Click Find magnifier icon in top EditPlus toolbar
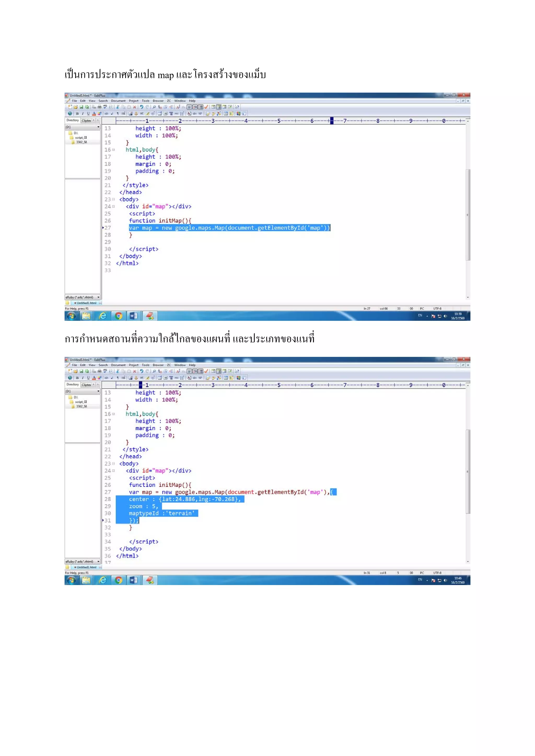 [154, 107]
